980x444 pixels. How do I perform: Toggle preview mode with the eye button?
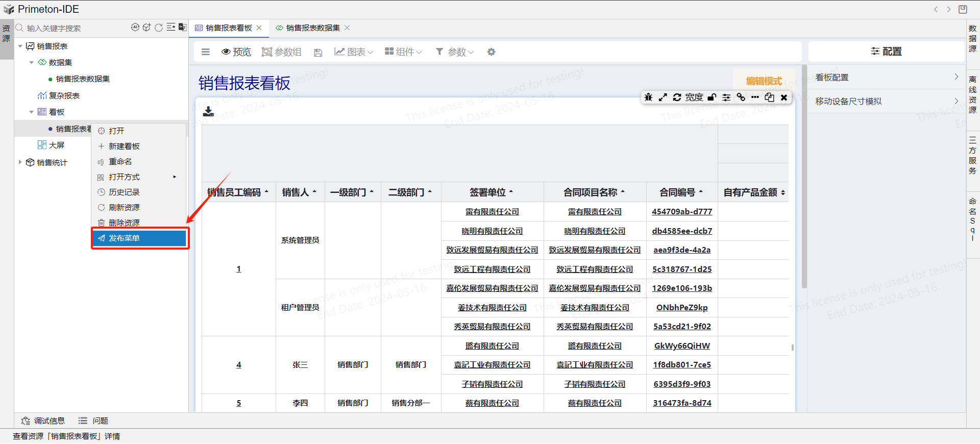(236, 52)
